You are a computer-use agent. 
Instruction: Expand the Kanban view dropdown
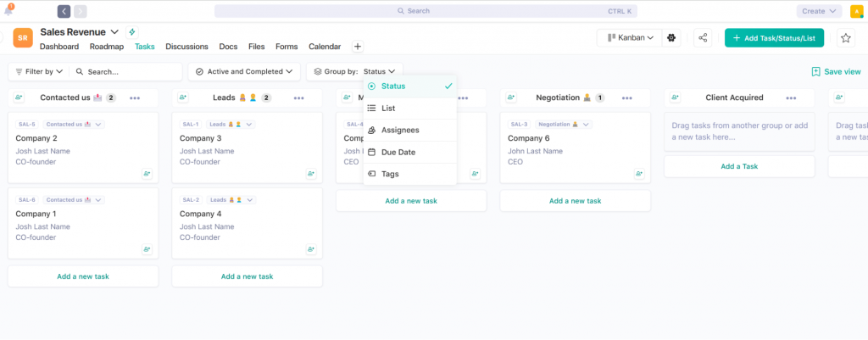[630, 37]
